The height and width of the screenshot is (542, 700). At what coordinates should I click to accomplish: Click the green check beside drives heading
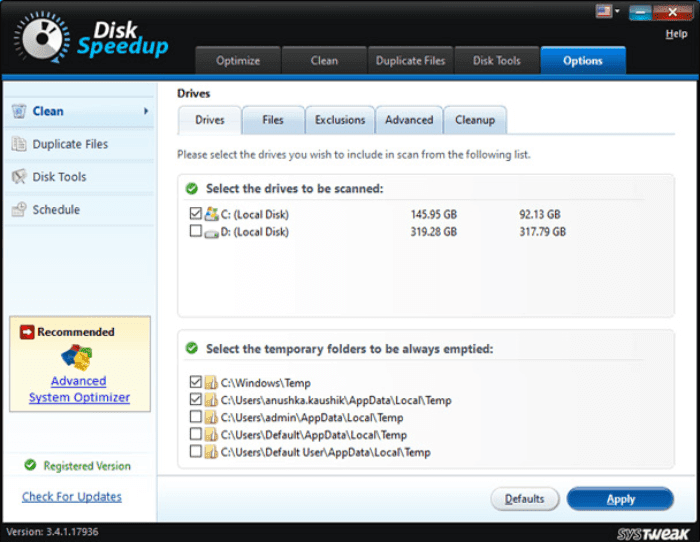click(192, 189)
